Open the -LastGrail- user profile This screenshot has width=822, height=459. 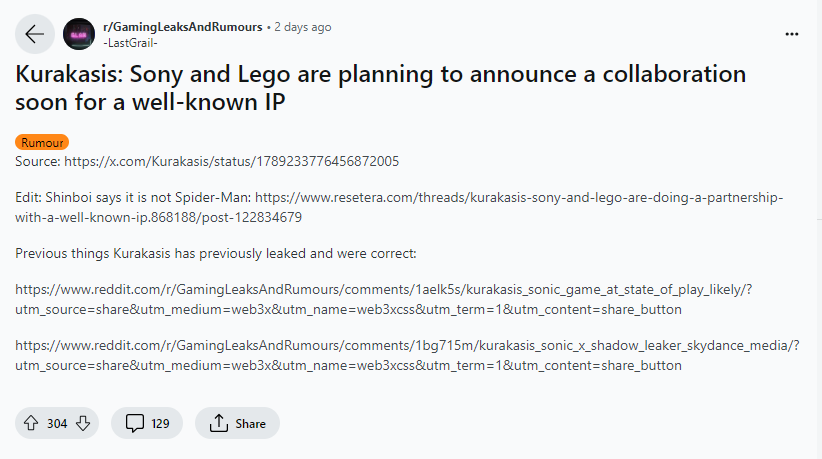tap(130, 42)
